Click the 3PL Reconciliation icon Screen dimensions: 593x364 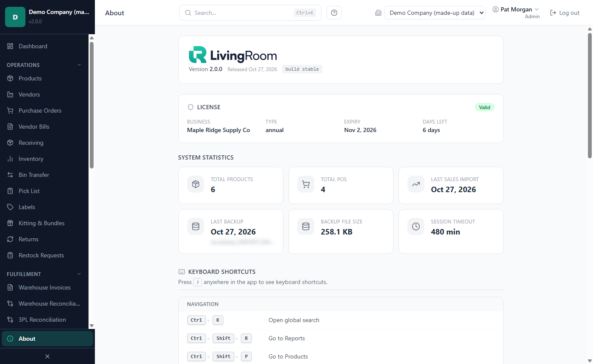10,320
